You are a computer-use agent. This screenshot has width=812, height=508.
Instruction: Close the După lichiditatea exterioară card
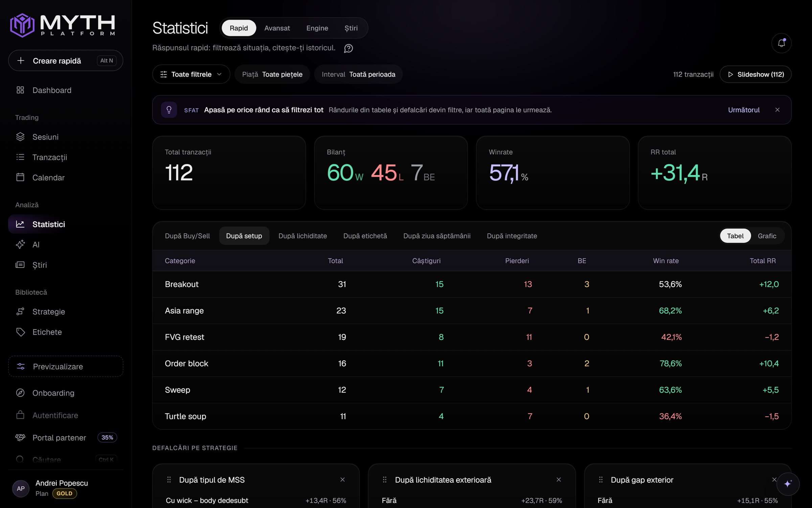(x=559, y=480)
